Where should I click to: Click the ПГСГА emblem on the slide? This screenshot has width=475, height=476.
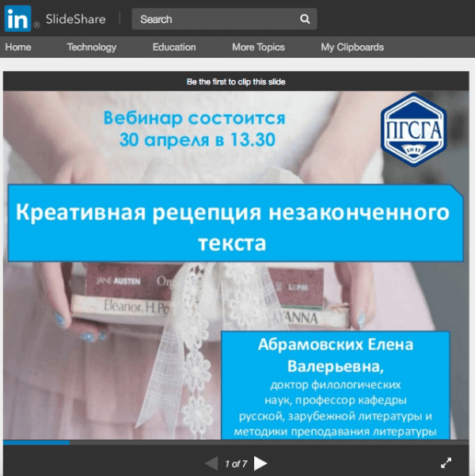(x=414, y=130)
